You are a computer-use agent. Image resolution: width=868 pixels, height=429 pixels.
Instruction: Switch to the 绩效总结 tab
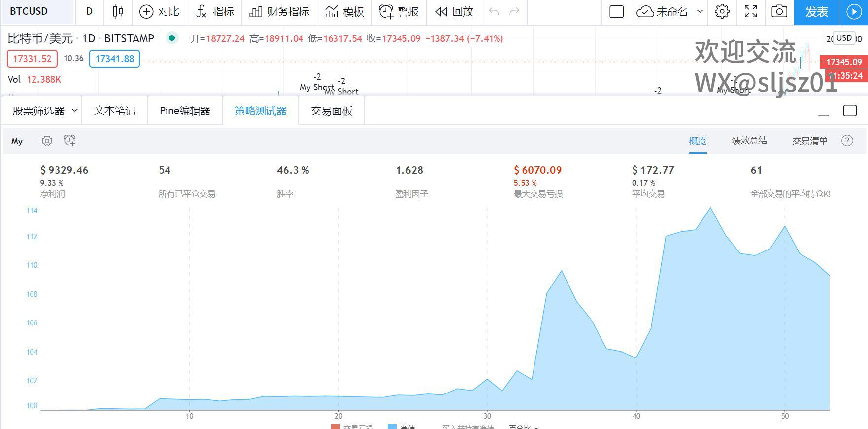pos(749,141)
